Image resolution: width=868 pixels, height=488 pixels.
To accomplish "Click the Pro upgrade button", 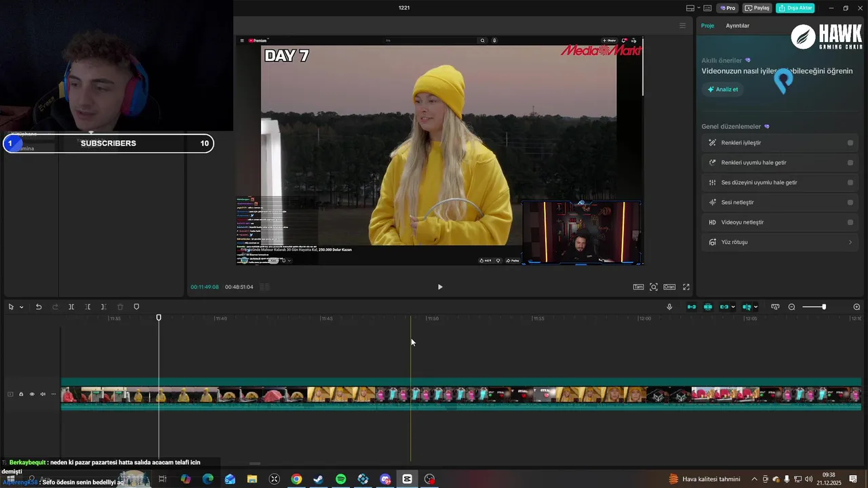I will tap(728, 8).
